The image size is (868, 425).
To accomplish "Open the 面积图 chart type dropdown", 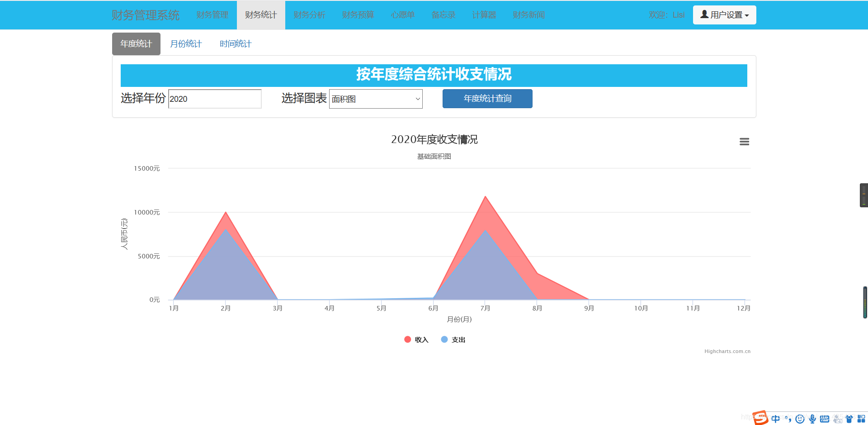I will click(376, 99).
